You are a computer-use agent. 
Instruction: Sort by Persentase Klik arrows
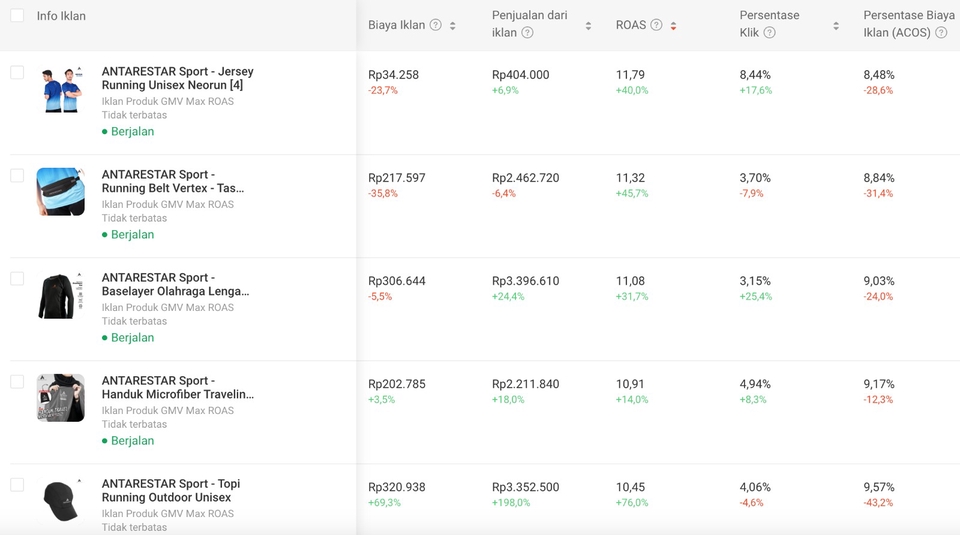(836, 26)
